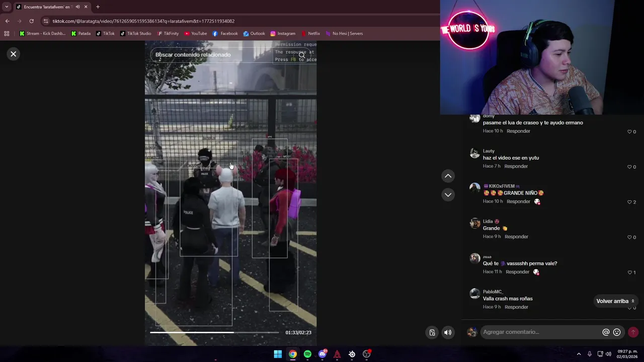Open Lidia's profile avatar
Image resolution: width=644 pixels, height=362 pixels.
(474, 224)
